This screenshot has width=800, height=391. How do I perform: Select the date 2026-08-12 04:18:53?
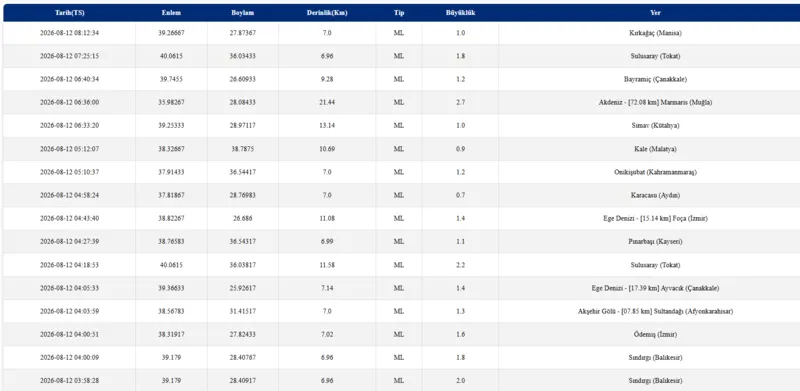pos(69,265)
